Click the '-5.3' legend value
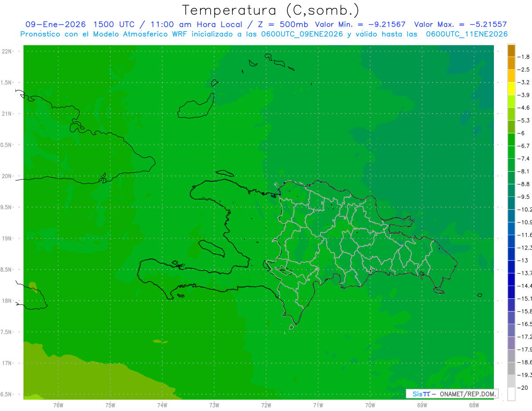The height and width of the screenshot is (411, 532). (524, 120)
